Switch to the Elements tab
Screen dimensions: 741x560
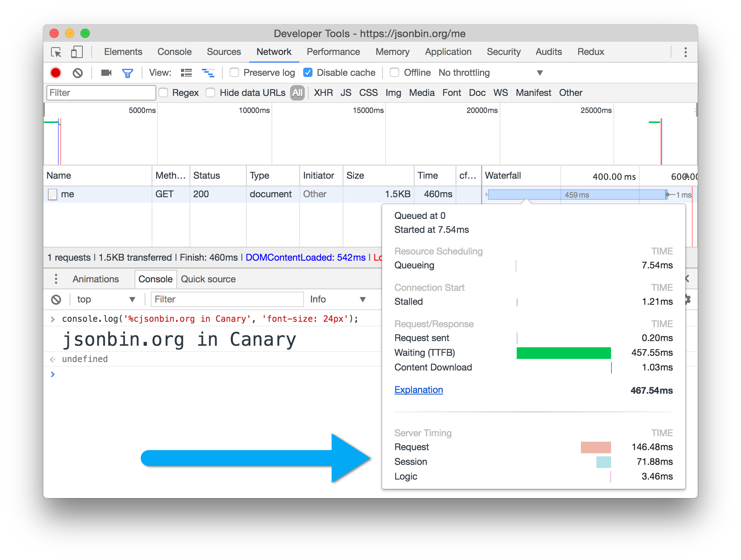123,52
